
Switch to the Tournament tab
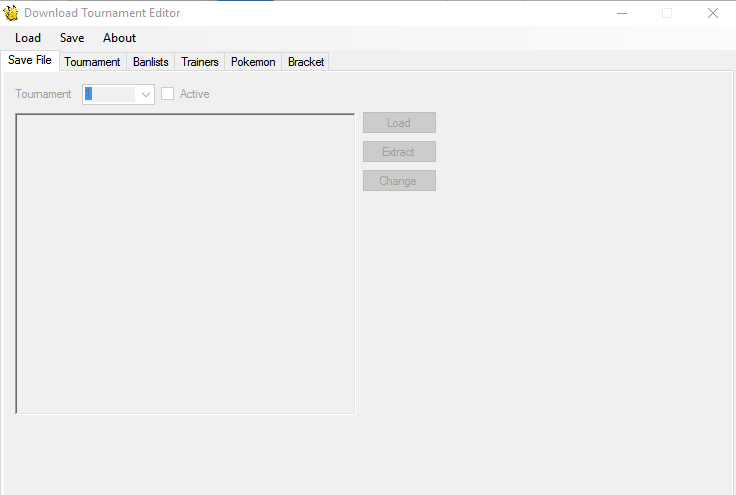[92, 62]
